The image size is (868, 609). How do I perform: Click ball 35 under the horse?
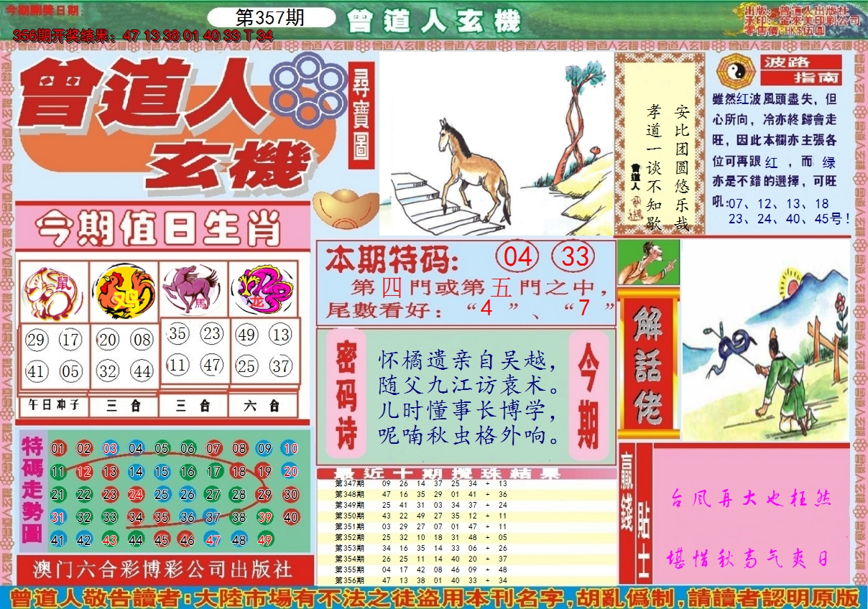coord(178,333)
